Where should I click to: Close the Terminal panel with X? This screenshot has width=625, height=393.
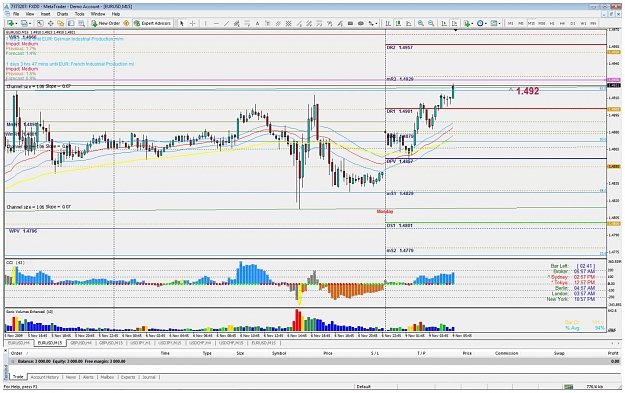click(x=6, y=350)
